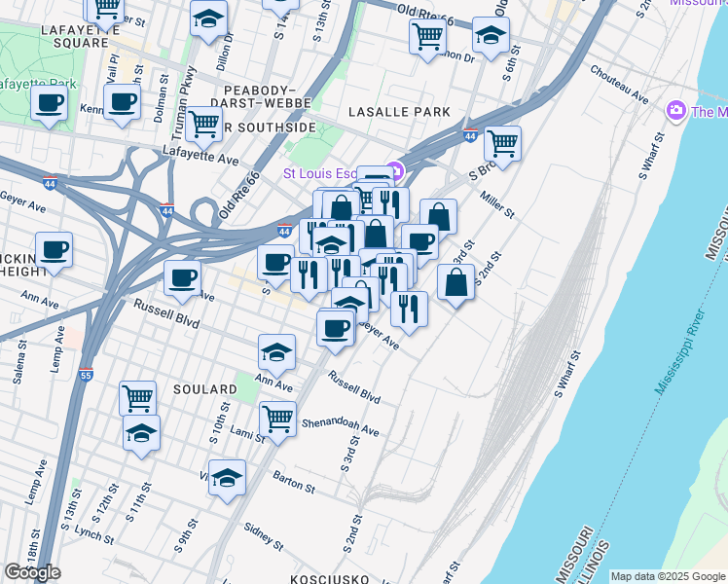Open the school marker below the Soulard grocery cart
Screen dimensions: 728x584
[x=141, y=433]
